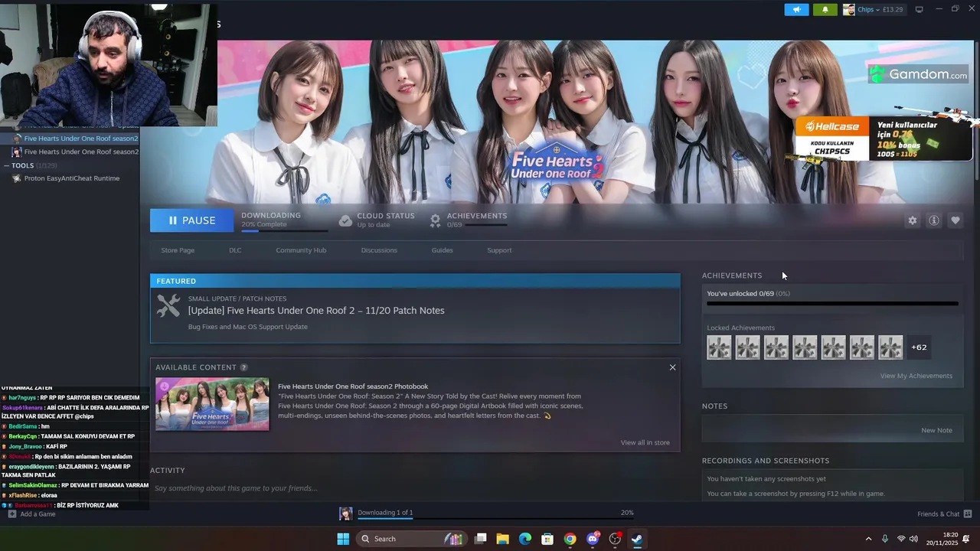Select Proton EasyAntiCheat Runtime in library
980x551 pixels.
(x=71, y=178)
